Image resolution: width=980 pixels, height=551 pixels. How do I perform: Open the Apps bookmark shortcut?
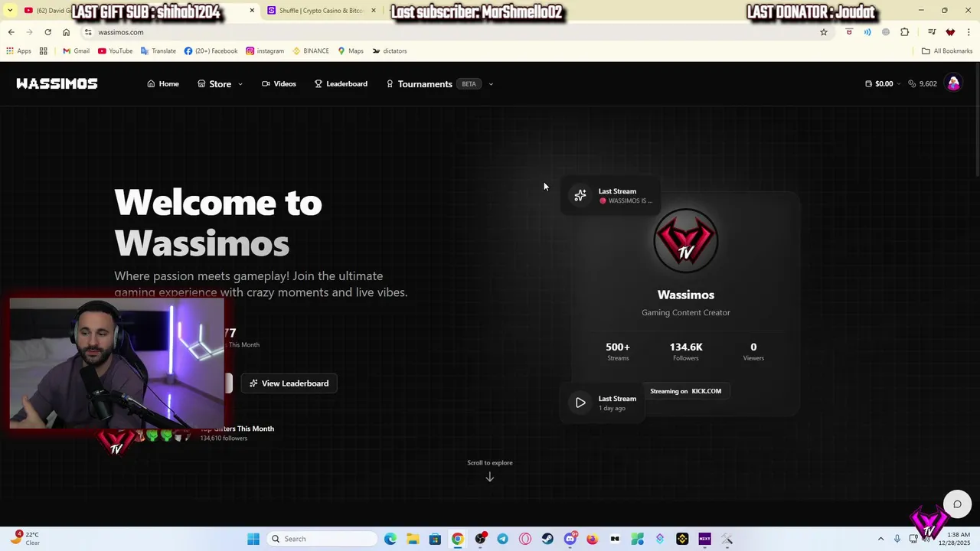click(18, 51)
